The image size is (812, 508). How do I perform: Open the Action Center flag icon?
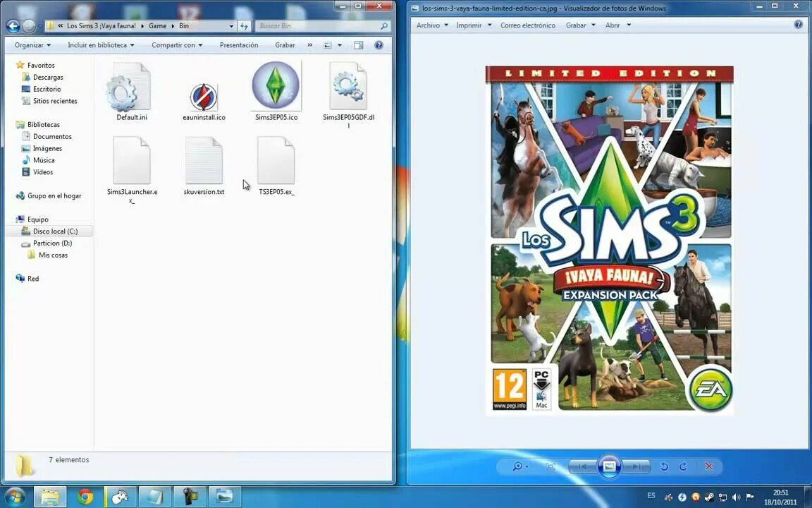pos(749,497)
